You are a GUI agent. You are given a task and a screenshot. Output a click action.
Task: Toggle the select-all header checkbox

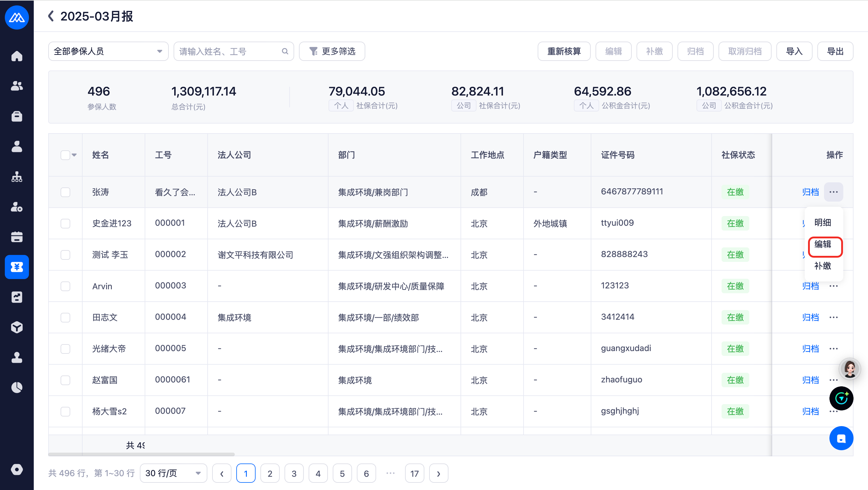click(65, 155)
